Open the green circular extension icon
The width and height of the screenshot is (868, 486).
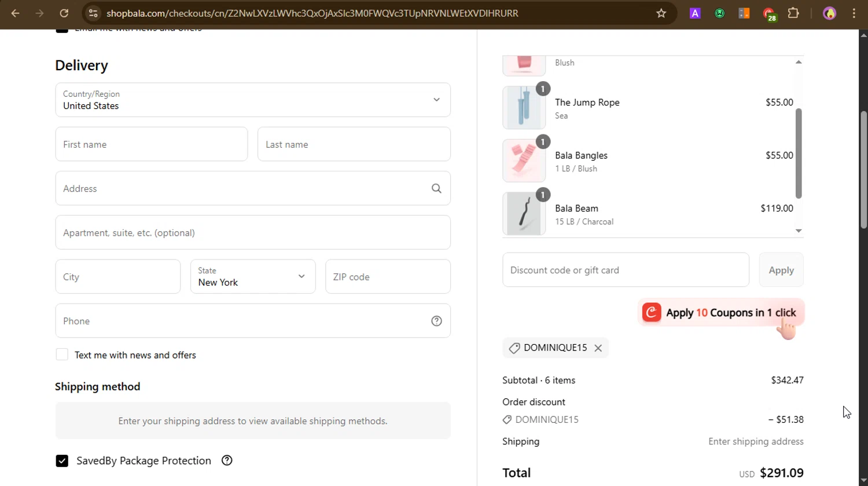click(x=720, y=13)
